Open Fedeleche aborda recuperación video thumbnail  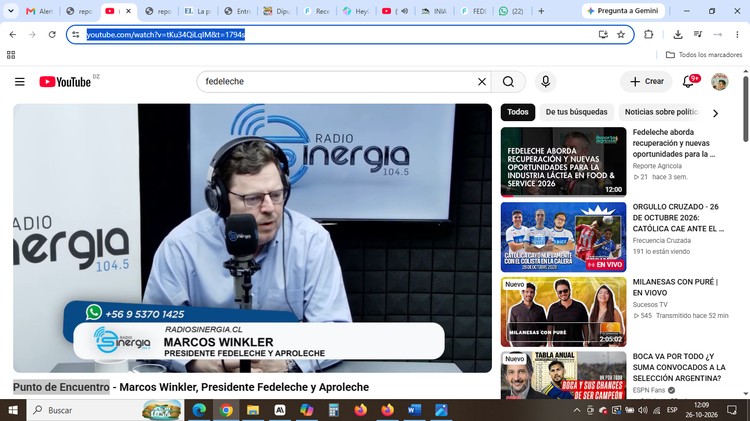click(563, 162)
